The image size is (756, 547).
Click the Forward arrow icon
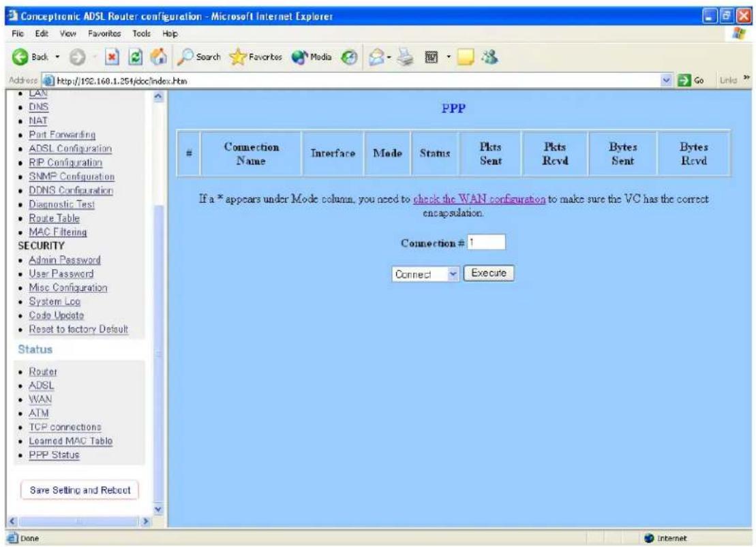click(77, 57)
